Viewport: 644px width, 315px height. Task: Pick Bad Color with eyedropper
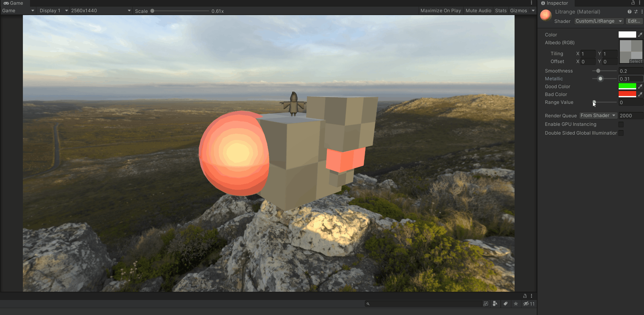point(640,94)
